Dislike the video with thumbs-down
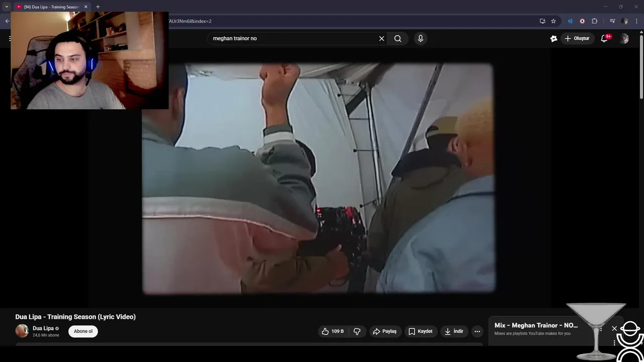The width and height of the screenshot is (644, 362). click(x=357, y=331)
